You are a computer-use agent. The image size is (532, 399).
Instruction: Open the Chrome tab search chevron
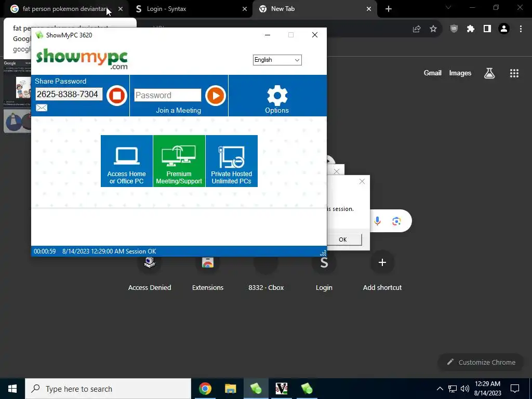(448, 7)
